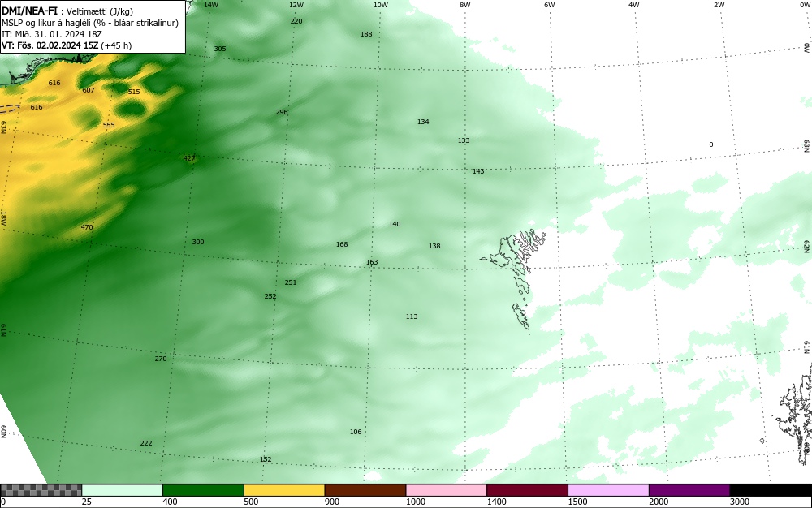Click the legend scale label 1500
This screenshot has width=812, height=508.
click(x=577, y=502)
